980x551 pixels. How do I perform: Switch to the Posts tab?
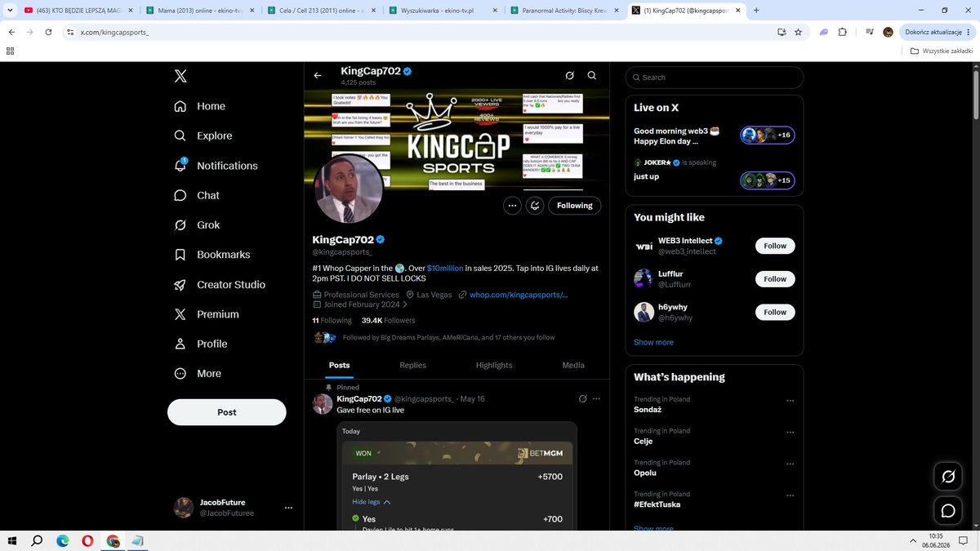click(x=340, y=365)
